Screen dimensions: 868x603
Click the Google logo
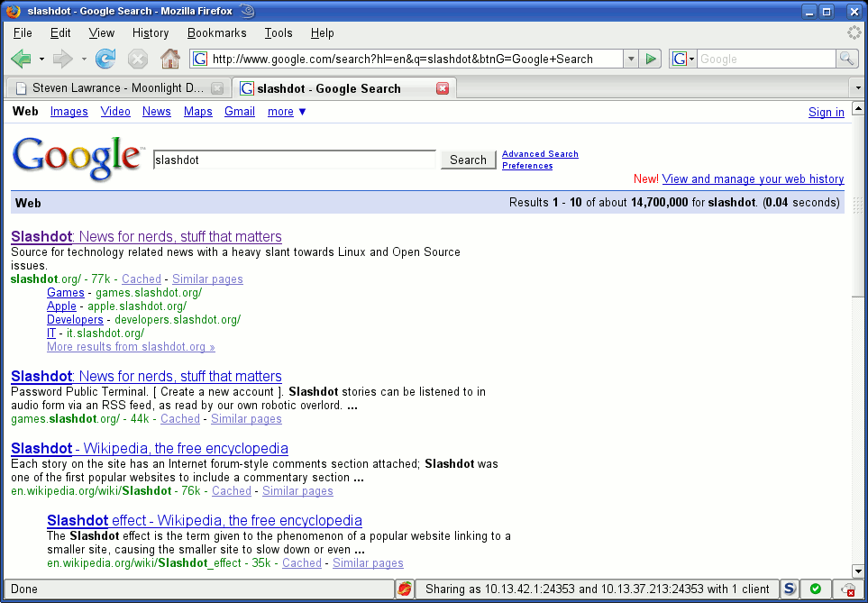tap(77, 159)
